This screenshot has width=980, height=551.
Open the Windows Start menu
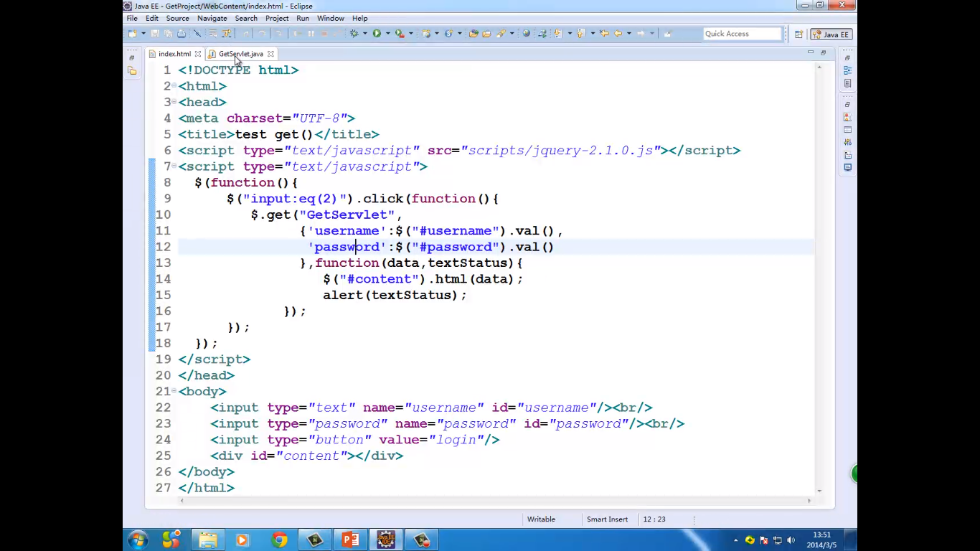coord(138,540)
